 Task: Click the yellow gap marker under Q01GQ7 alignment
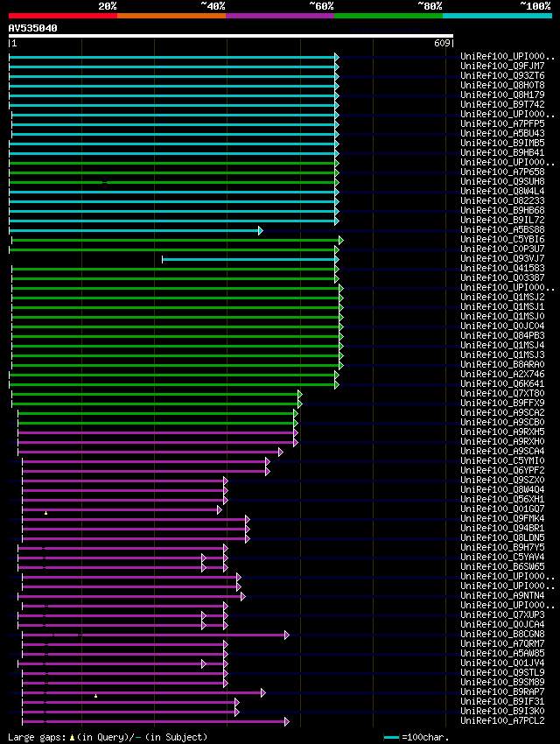coord(46,514)
